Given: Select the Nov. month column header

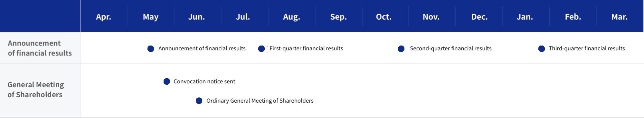Looking at the screenshot, I should [x=431, y=17].
